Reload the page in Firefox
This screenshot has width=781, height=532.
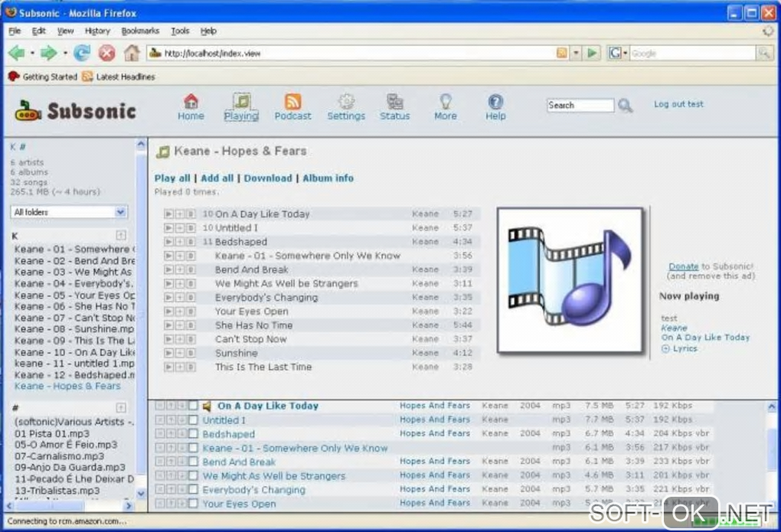point(82,52)
